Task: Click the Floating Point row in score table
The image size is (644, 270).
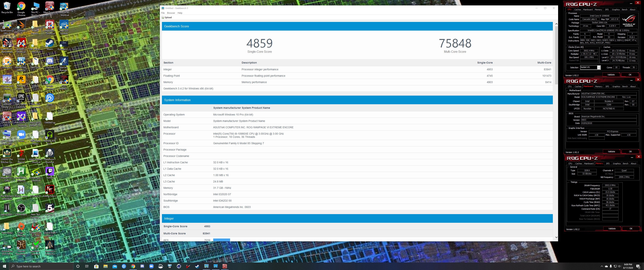Action: coord(357,76)
